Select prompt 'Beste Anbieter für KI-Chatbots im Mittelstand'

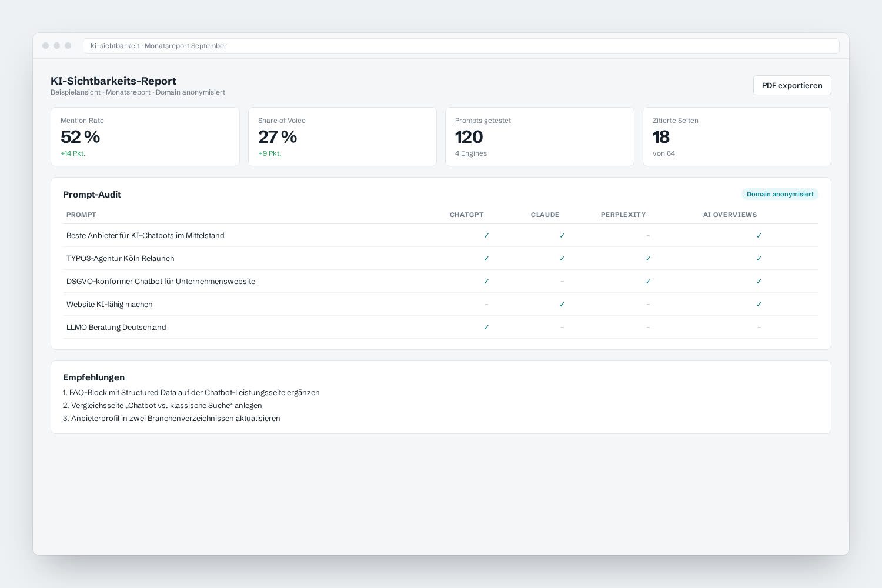point(145,235)
